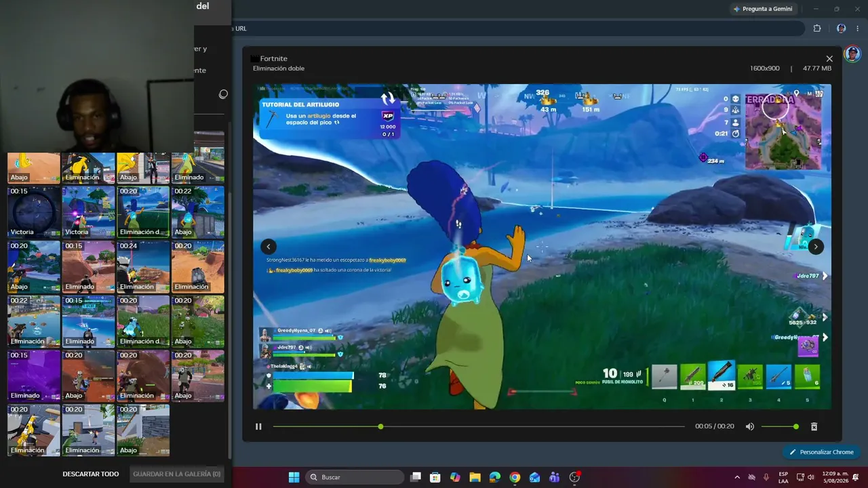Click the clip playback progress slider
Image resolution: width=868 pixels, height=488 pixels.
coord(479,426)
